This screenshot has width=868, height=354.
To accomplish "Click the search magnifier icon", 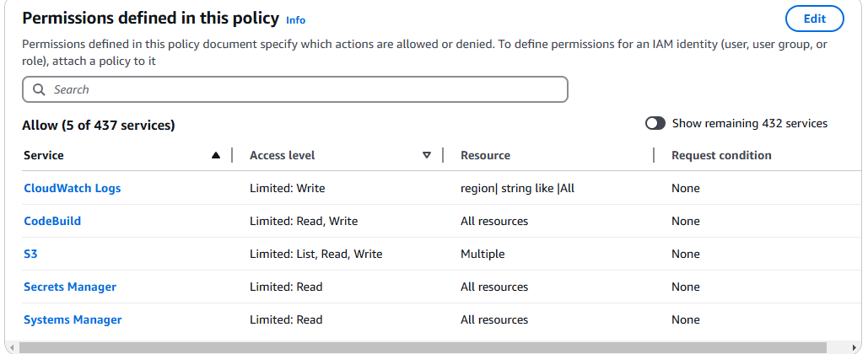I will tap(39, 89).
